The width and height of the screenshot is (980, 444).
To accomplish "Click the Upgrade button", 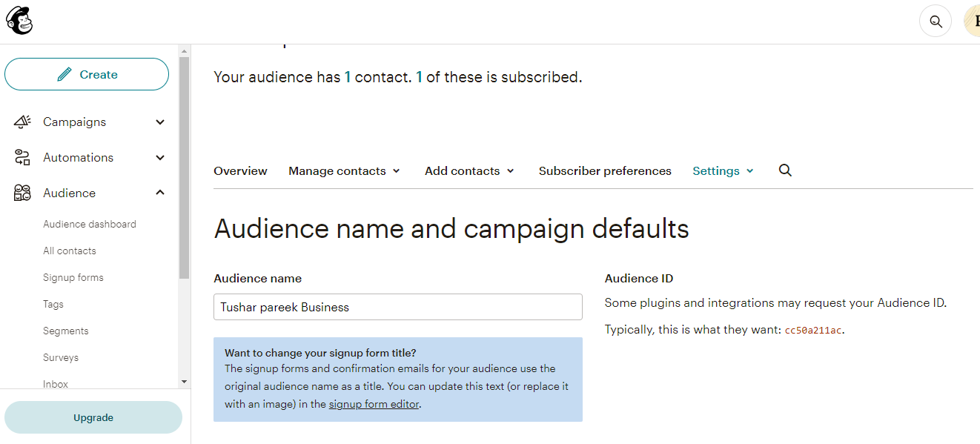I will click(93, 417).
